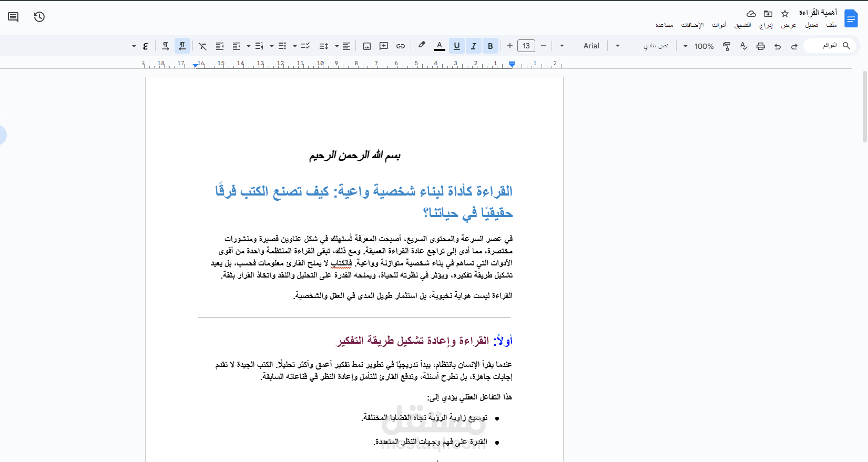Open the ملف (File) menu
868x462 pixels.
point(831,25)
